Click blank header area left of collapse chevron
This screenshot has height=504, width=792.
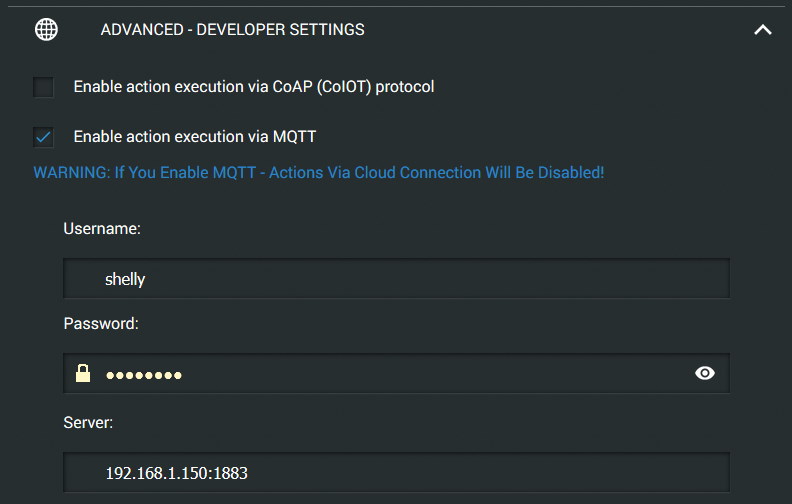[560, 30]
